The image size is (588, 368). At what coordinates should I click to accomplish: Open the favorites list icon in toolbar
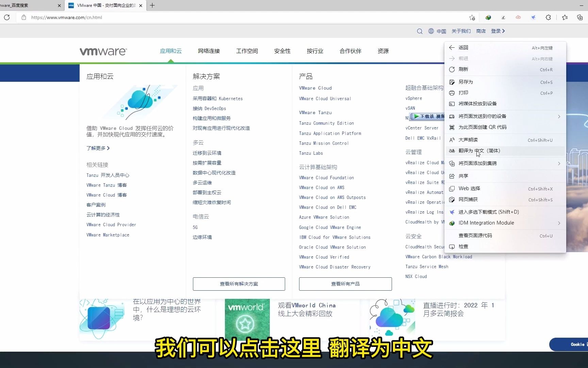[x=565, y=17]
